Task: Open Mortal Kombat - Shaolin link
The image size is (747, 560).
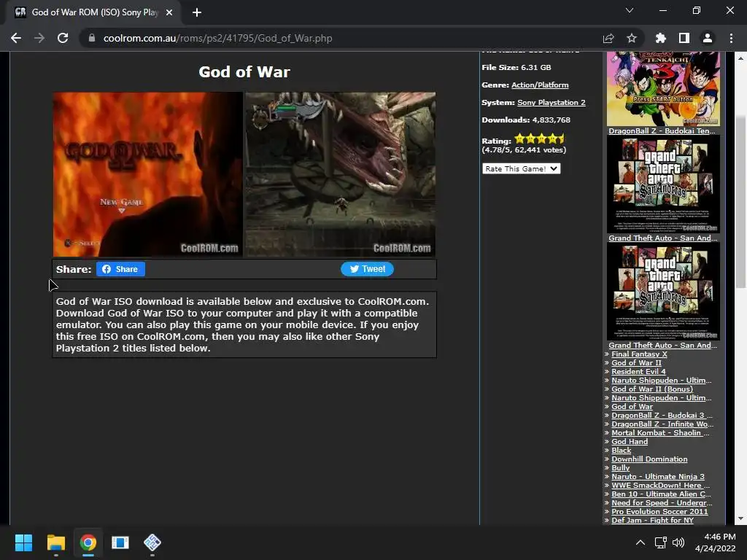Action: pyautogui.click(x=660, y=433)
